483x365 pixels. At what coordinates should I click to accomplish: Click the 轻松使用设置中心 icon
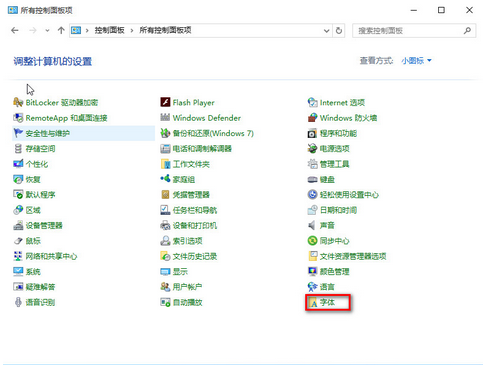tap(312, 195)
